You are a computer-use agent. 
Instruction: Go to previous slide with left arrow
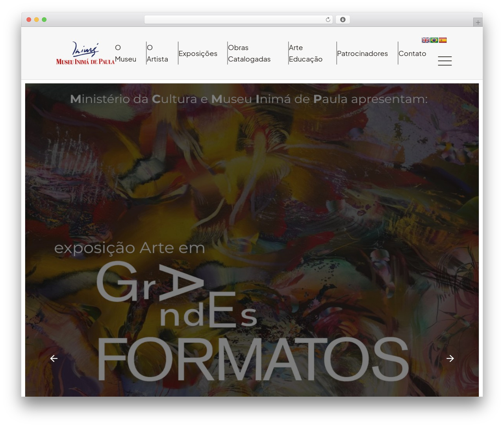[54, 358]
